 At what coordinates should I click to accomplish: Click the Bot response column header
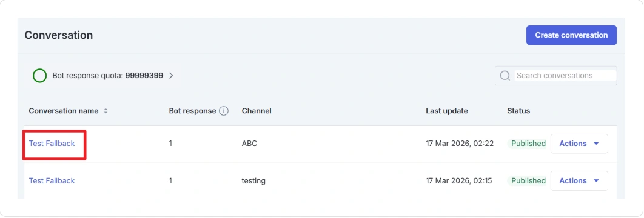[x=192, y=111]
